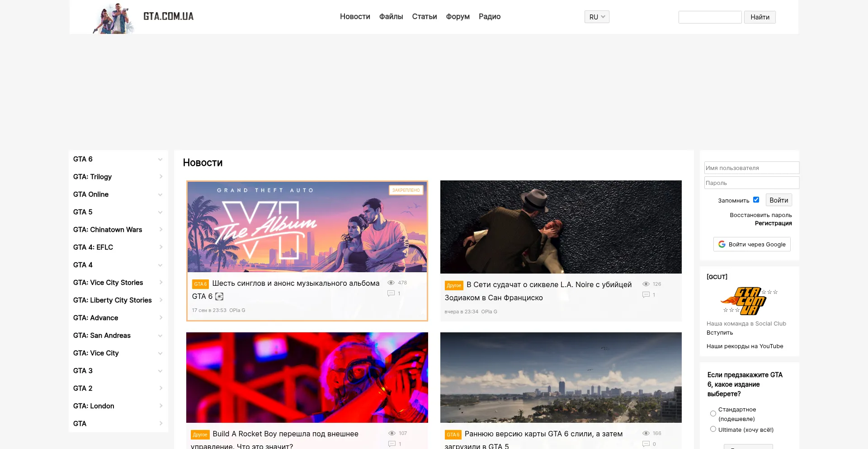
Task: Click the Другое tag on Build A Rocket Boy article
Action: tap(200, 435)
